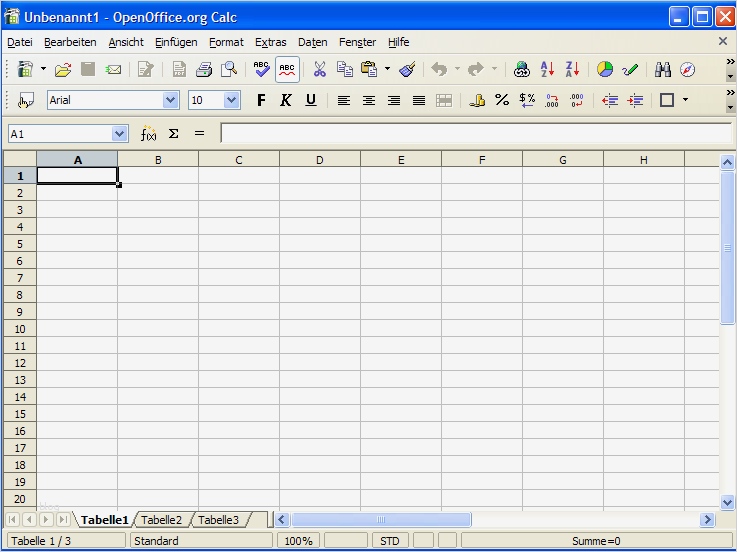Expand the font size 10 dropdown

click(x=231, y=100)
